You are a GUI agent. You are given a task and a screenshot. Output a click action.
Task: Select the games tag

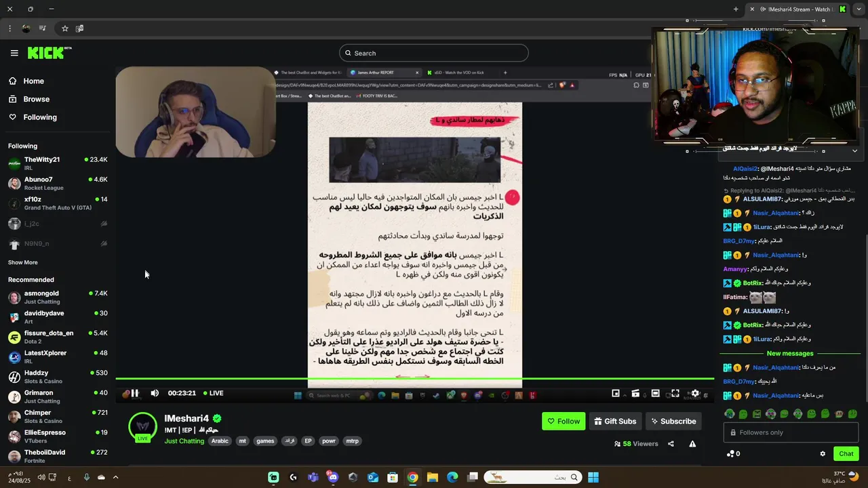(x=265, y=441)
